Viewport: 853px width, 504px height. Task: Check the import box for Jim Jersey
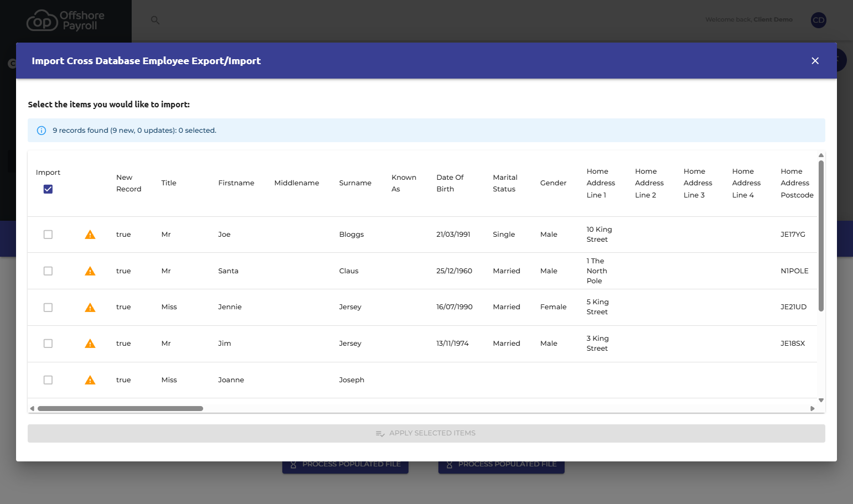[x=48, y=344]
